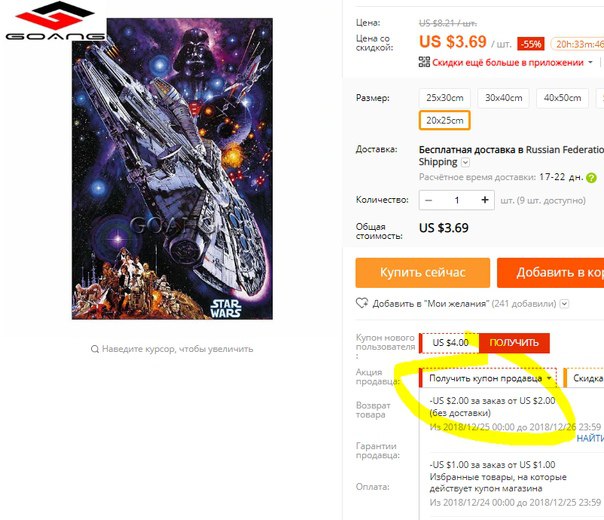
Task: Select the 40x50cm size option
Action: coord(562,98)
